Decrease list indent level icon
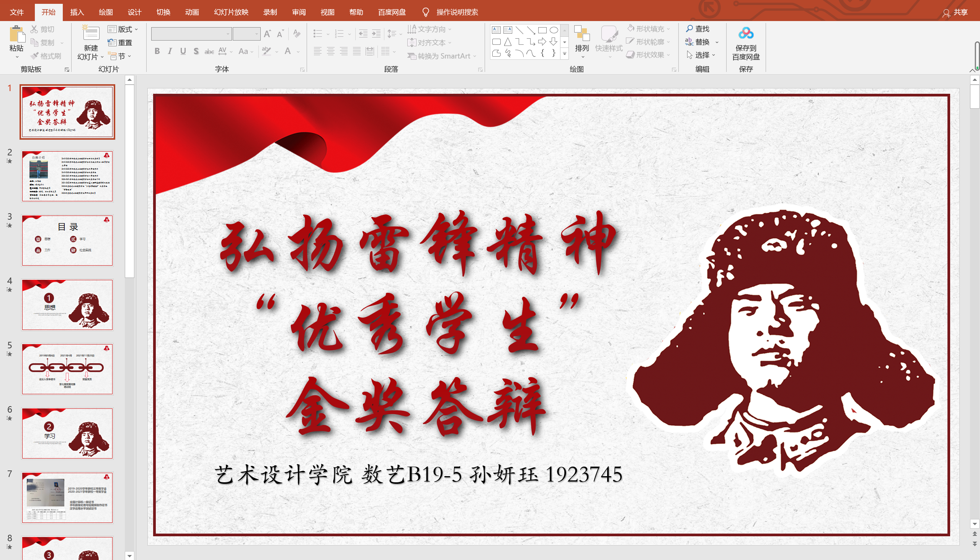 pos(363,34)
